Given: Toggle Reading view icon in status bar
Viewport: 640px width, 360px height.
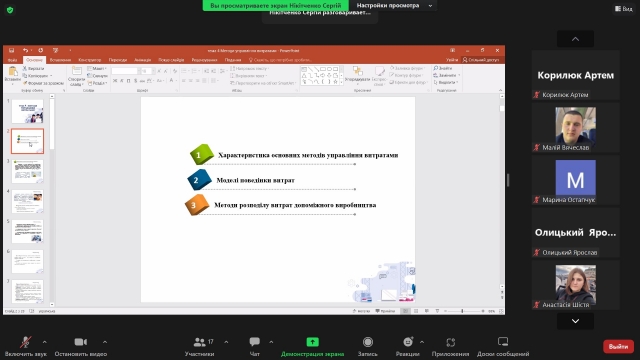Looking at the screenshot, I should click(427, 311).
